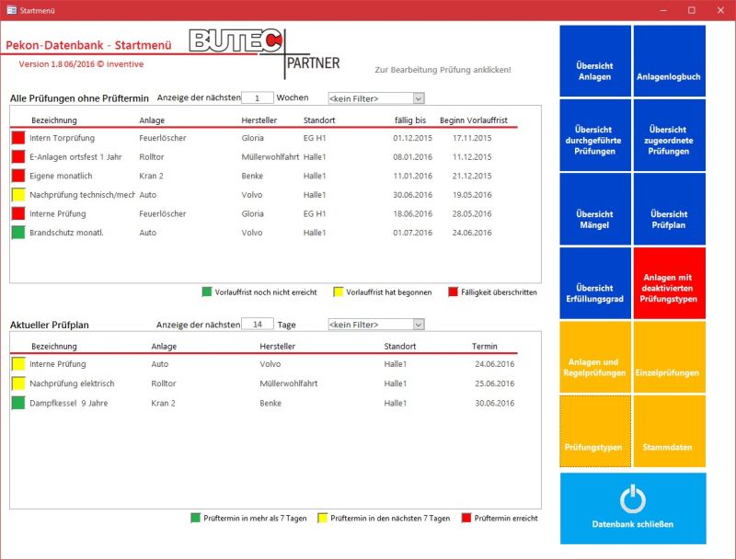Screen dimensions: 736x560
Task: Click yellow square of Nachprüfung elektrisch
Action: tap(18, 383)
